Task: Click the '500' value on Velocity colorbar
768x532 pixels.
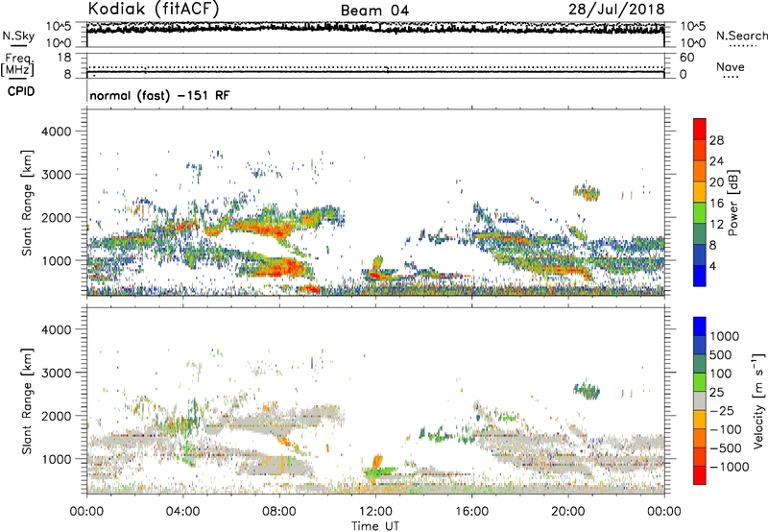Action: (721, 355)
